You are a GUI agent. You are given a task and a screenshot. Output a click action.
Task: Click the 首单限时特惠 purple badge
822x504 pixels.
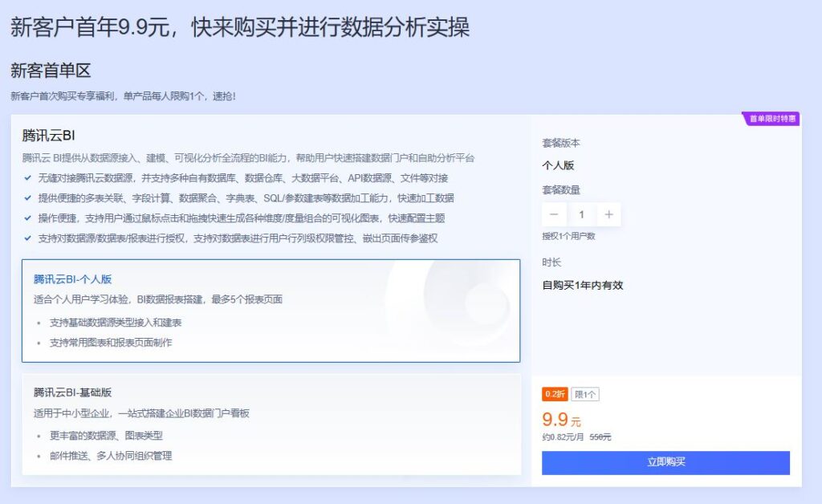(771, 119)
